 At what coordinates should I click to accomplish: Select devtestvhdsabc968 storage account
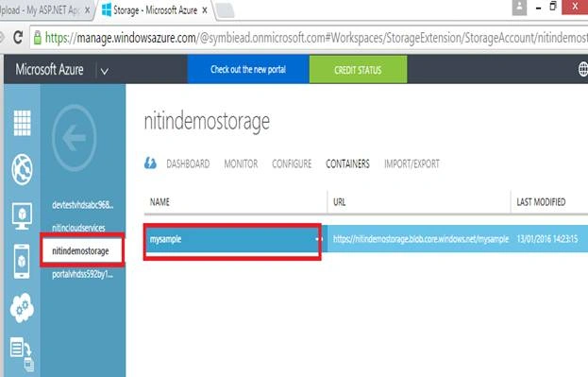[83, 205]
